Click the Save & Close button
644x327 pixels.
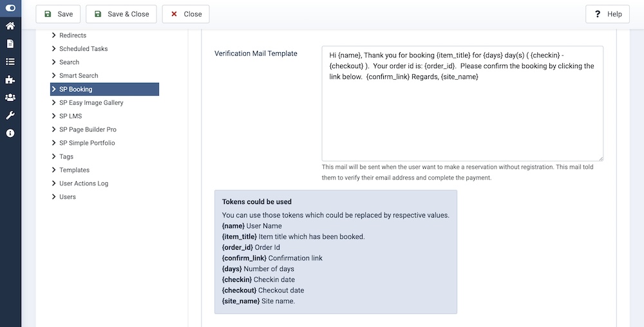(121, 14)
